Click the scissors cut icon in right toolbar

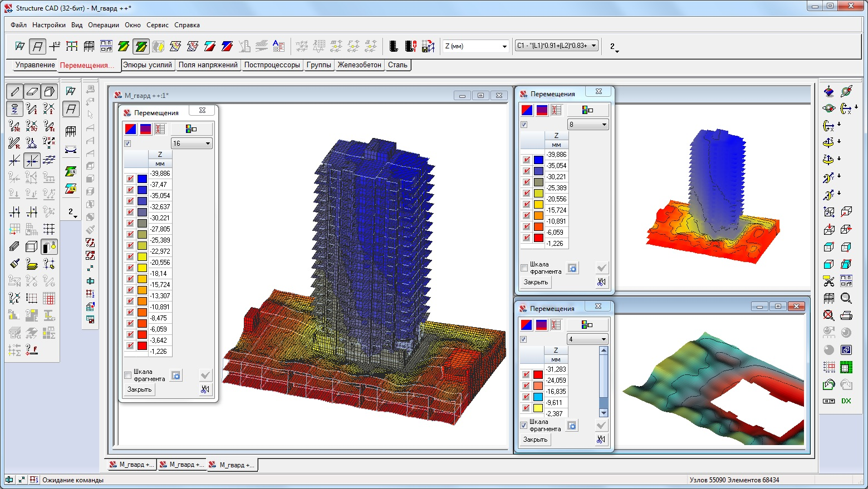point(829,281)
